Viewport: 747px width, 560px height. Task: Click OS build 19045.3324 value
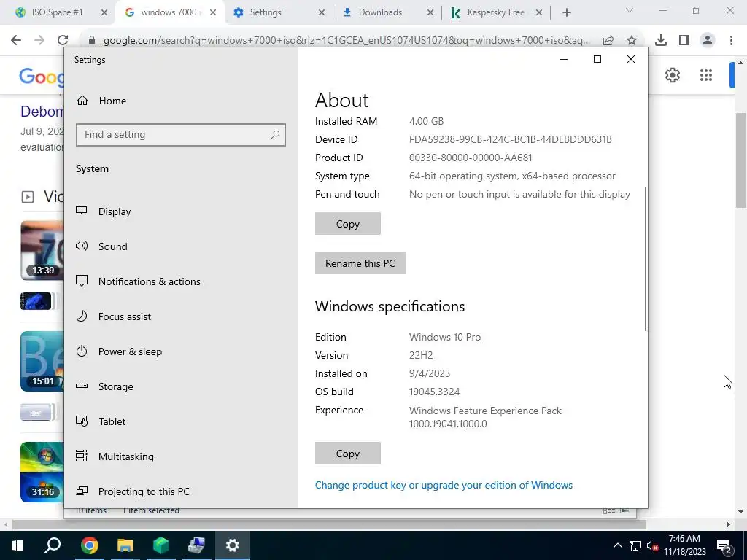pos(435,392)
